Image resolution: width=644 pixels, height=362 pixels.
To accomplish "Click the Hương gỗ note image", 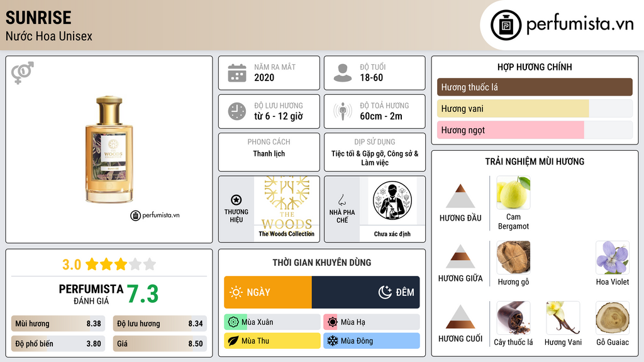I will pos(513,257).
